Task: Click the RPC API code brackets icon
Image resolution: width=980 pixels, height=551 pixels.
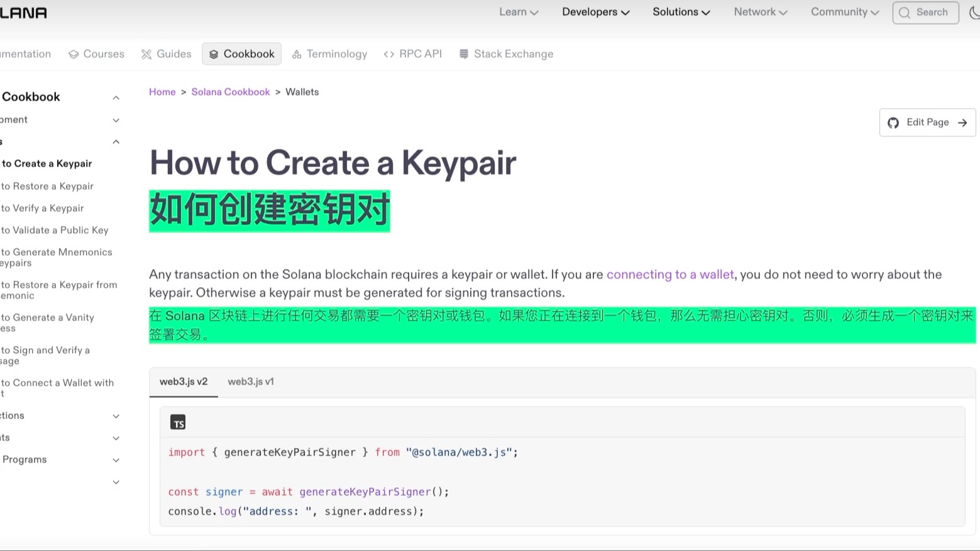Action: tap(389, 54)
